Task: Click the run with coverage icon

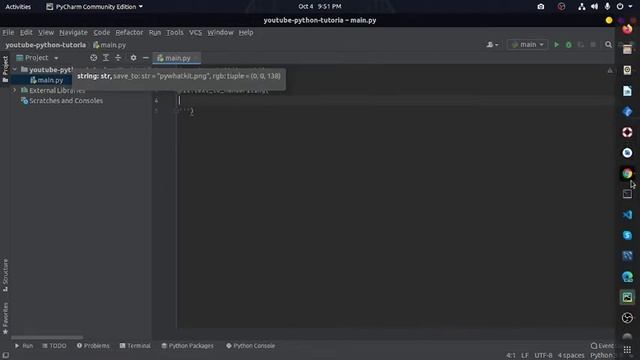Action: tap(580, 44)
